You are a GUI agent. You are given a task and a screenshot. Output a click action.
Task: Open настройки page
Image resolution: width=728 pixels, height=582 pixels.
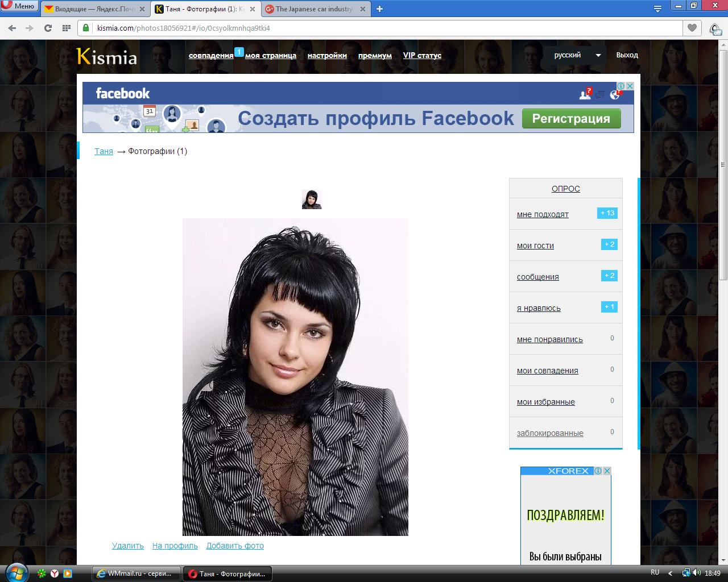(x=327, y=56)
